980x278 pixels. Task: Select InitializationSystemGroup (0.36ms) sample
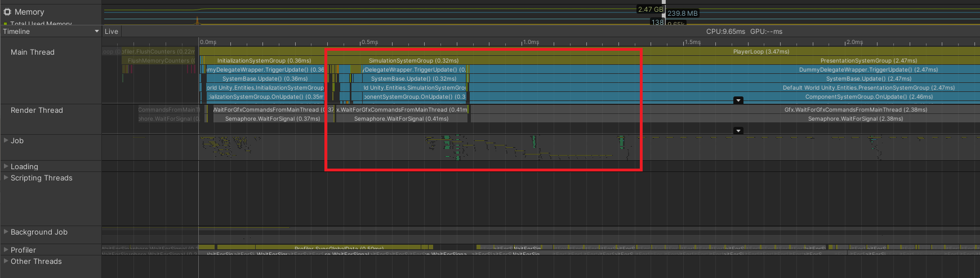coord(264,60)
